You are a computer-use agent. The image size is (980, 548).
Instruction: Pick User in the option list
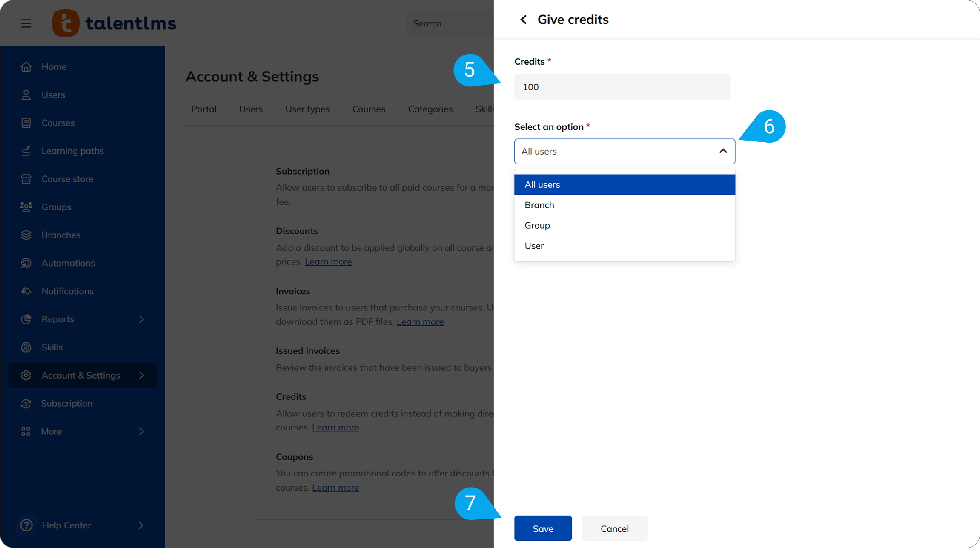pyautogui.click(x=534, y=246)
